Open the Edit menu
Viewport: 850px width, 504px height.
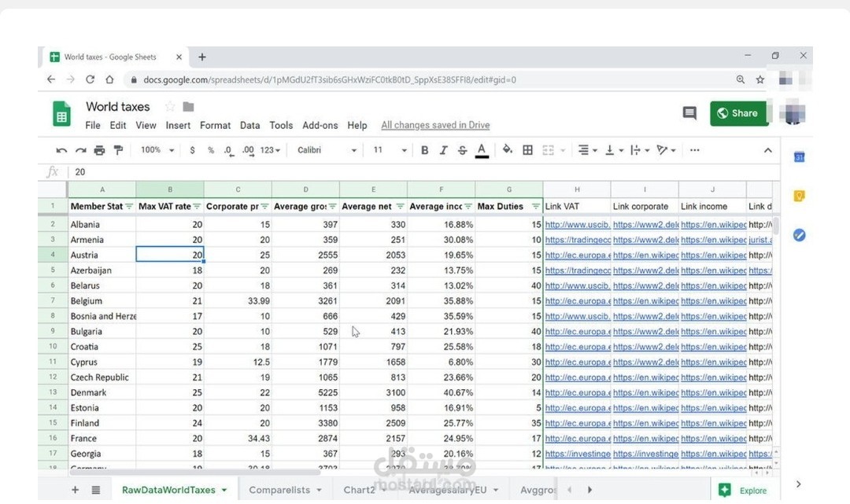pyautogui.click(x=117, y=125)
